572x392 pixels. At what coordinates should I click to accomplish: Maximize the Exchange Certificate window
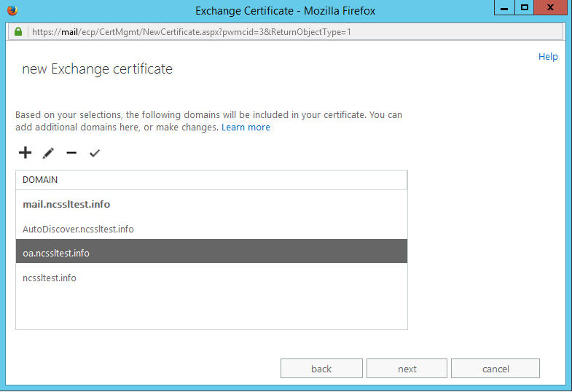524,8
